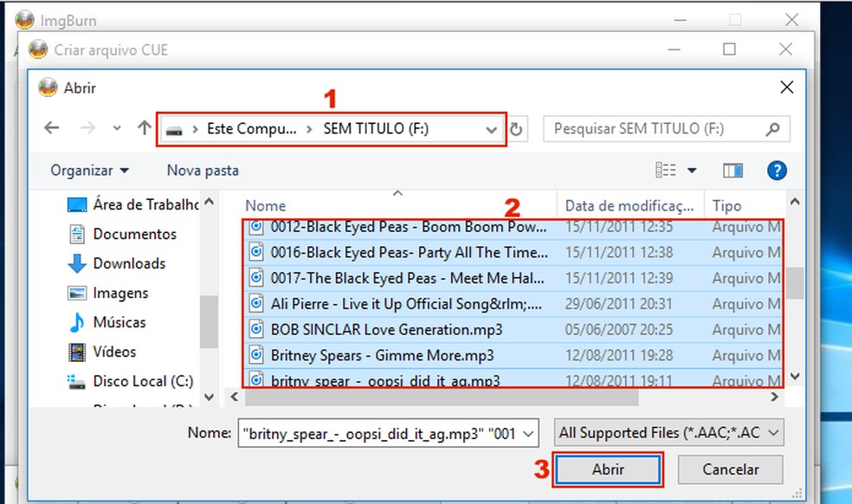
Task: Click the Documentos page icon
Action: [77, 235]
